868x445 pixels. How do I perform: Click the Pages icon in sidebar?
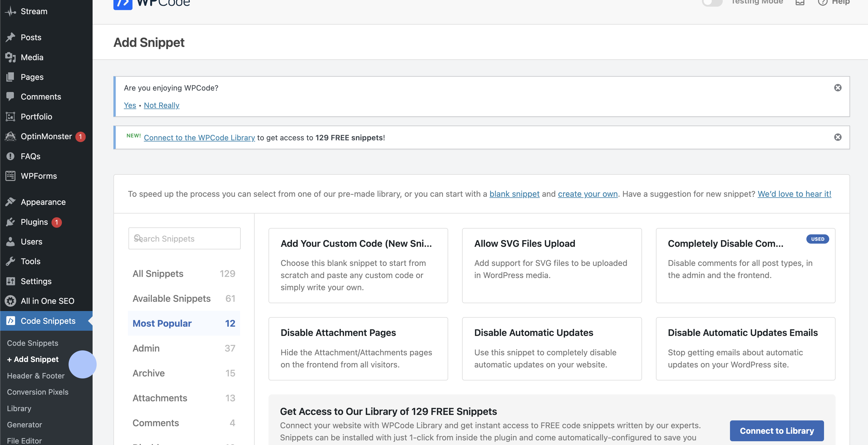pos(10,77)
